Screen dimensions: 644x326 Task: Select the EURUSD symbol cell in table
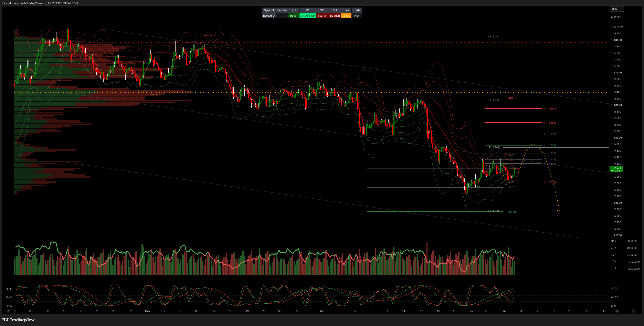pos(269,16)
